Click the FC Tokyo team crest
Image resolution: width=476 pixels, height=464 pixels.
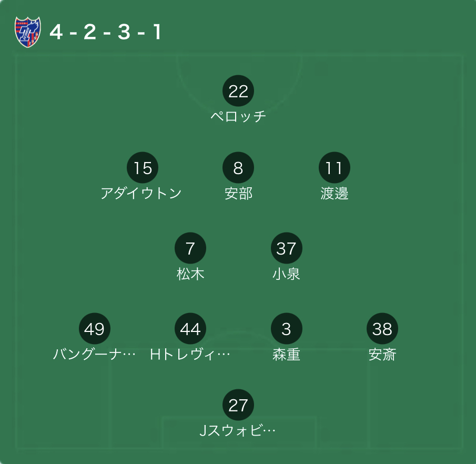pyautogui.click(x=28, y=32)
